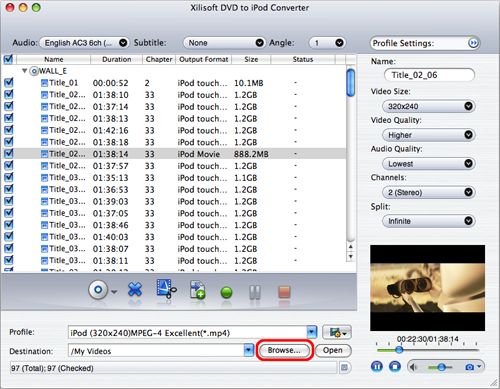Viewport: 500px width, 389px height.
Task: Open the Angle dropdown
Action: pyautogui.click(x=328, y=43)
